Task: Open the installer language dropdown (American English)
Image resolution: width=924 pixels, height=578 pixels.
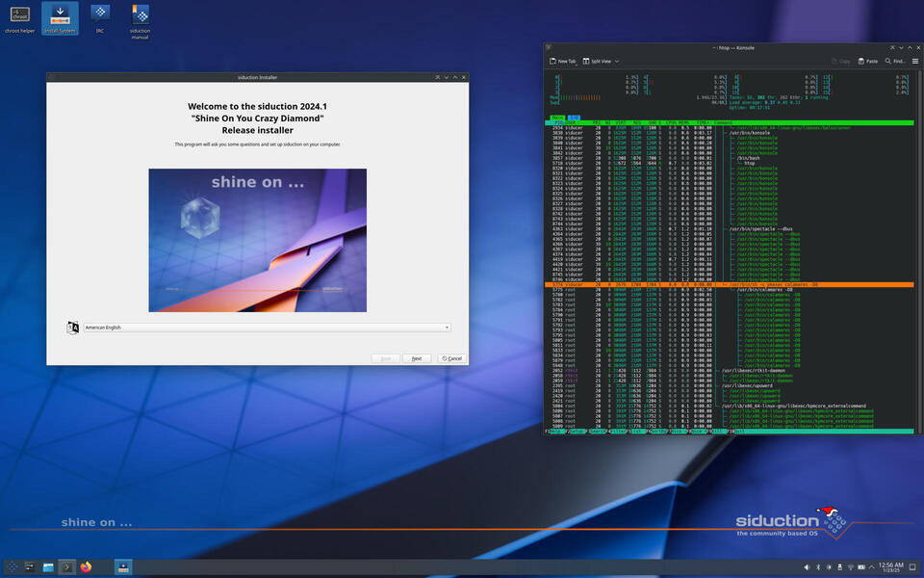Action: pyautogui.click(x=267, y=328)
